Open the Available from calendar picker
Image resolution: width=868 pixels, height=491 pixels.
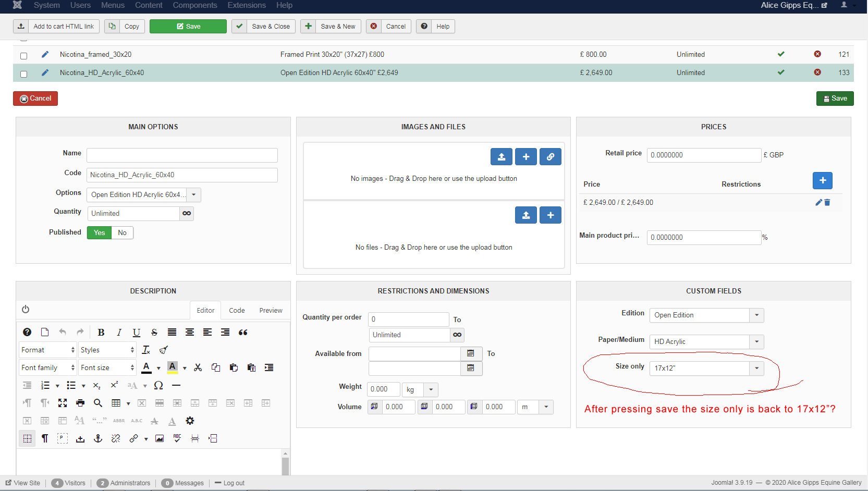[x=471, y=353]
